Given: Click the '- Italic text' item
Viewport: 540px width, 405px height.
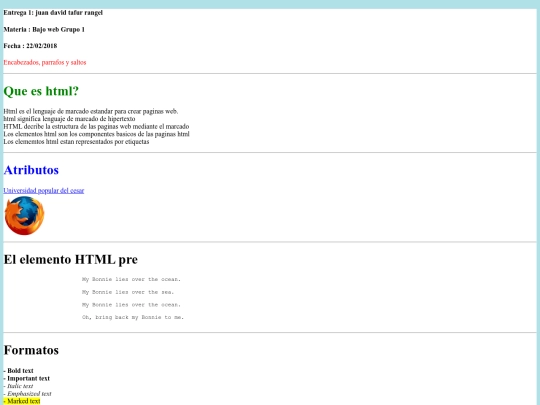Looking at the screenshot, I should click(18, 386).
